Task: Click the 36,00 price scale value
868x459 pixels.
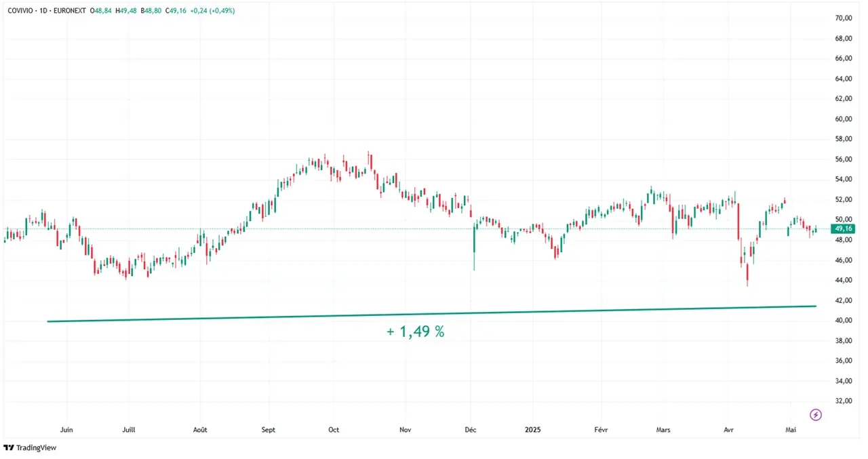Action: [x=844, y=361]
